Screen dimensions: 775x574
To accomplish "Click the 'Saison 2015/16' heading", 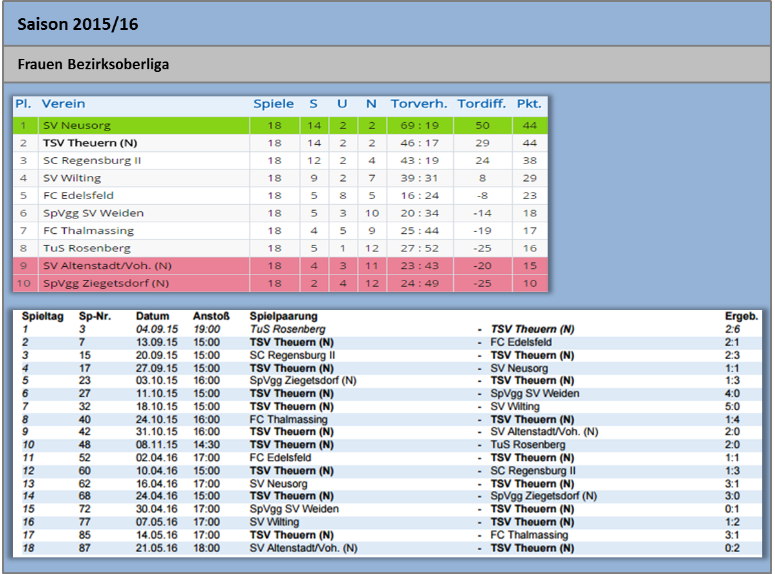I will click(x=78, y=24).
